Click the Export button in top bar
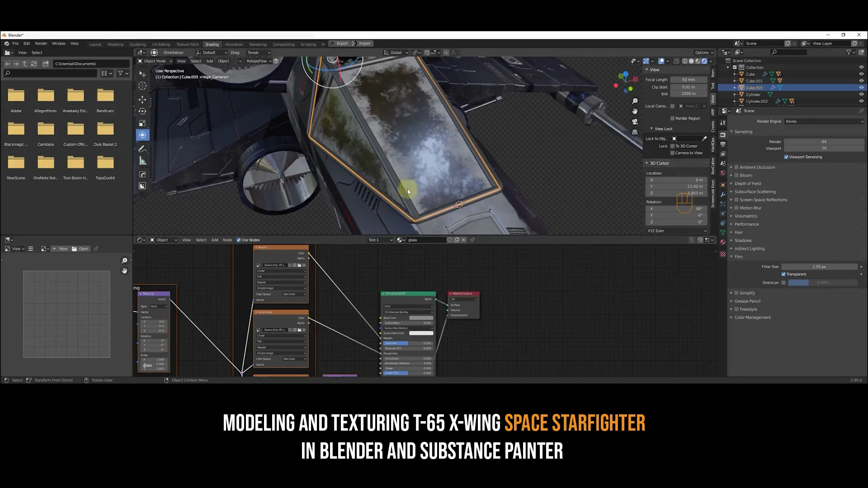The width and height of the screenshot is (868, 488). coord(339,43)
